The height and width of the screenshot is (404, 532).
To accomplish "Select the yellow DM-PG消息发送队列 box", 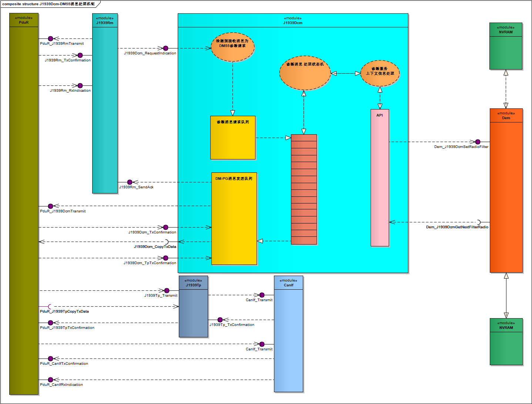I will (234, 219).
